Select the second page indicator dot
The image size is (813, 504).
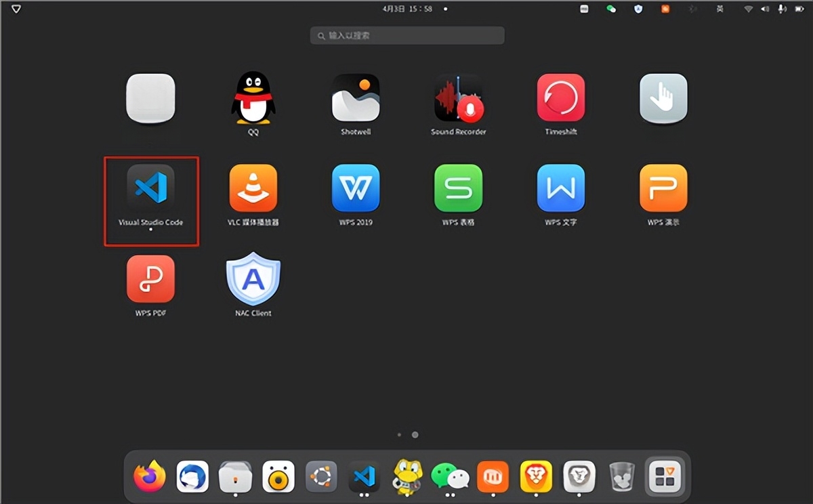[415, 435]
